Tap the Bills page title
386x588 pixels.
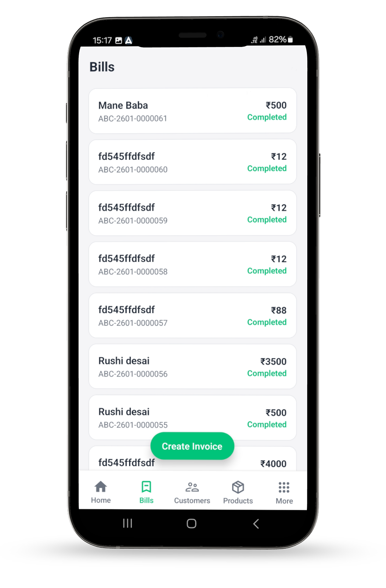(102, 67)
